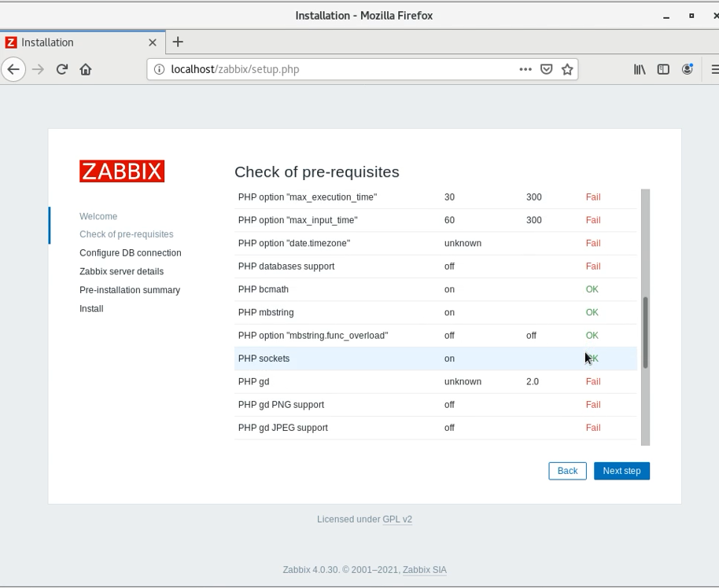Click the browser forward arrow
Image resolution: width=719 pixels, height=588 pixels.
pos(38,69)
